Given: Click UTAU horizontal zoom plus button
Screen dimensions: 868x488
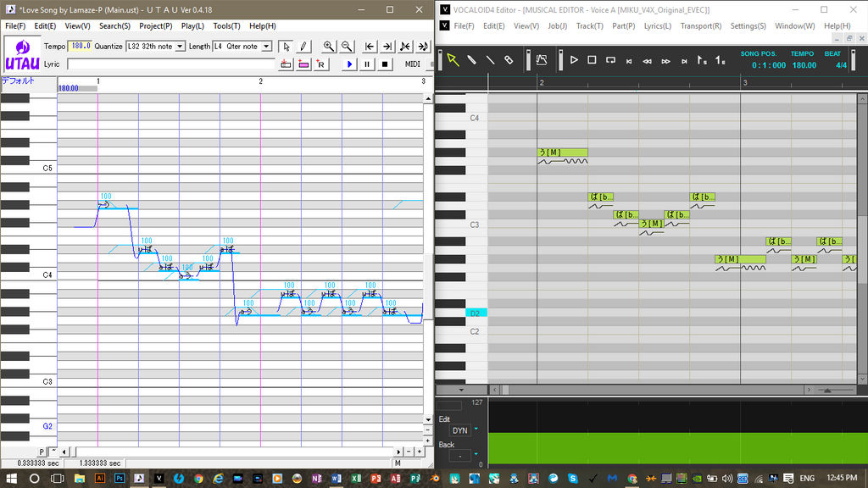Looking at the screenshot, I should (x=419, y=452).
